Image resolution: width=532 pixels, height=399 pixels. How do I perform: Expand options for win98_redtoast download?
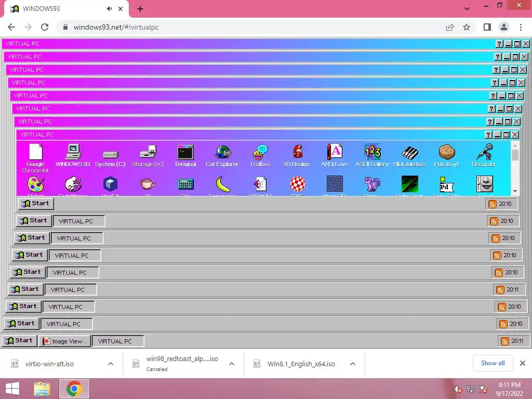tap(232, 364)
